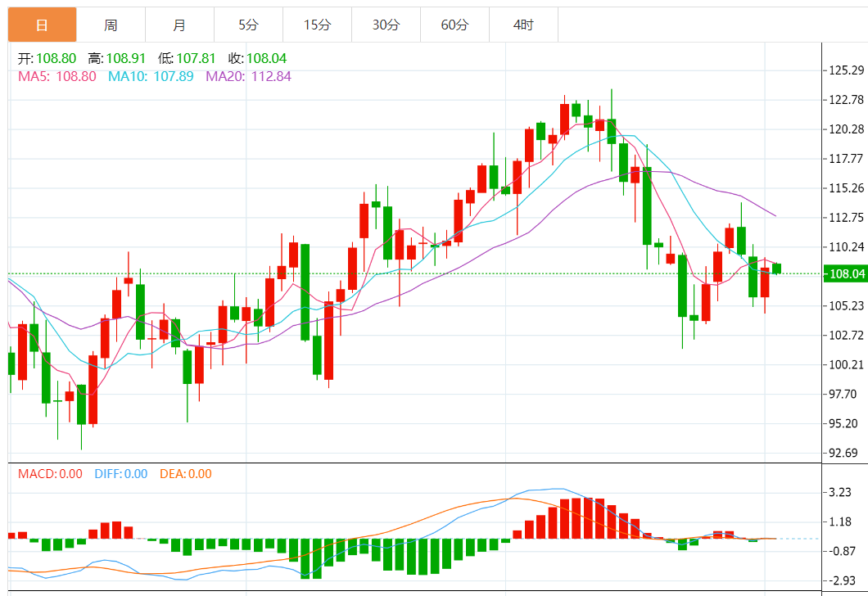Click the 3.23 MACD axis label
Image resolution: width=868 pixels, height=596 pixels.
(x=840, y=493)
